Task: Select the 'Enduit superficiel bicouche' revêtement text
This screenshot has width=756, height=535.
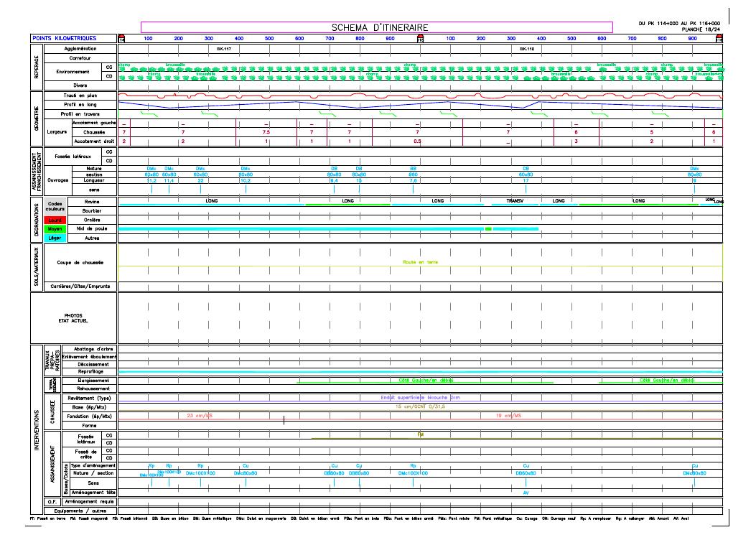Action: point(422,398)
